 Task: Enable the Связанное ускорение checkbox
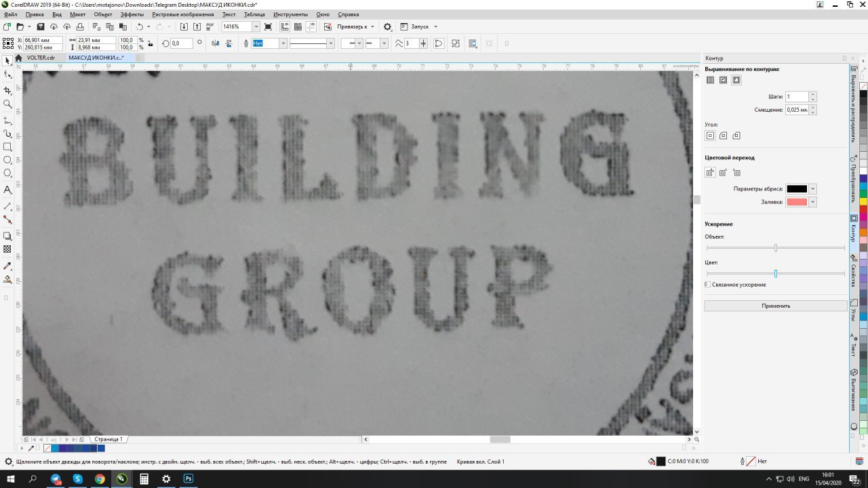[707, 285]
